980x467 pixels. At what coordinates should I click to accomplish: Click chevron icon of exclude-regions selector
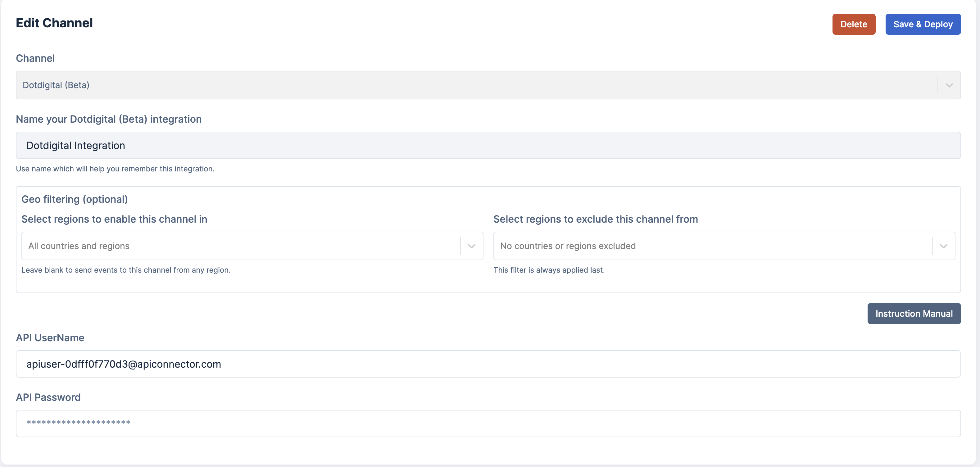pyautogui.click(x=943, y=246)
